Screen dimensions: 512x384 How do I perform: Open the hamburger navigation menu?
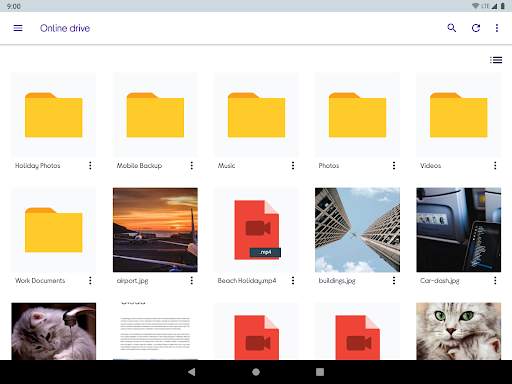[x=18, y=28]
